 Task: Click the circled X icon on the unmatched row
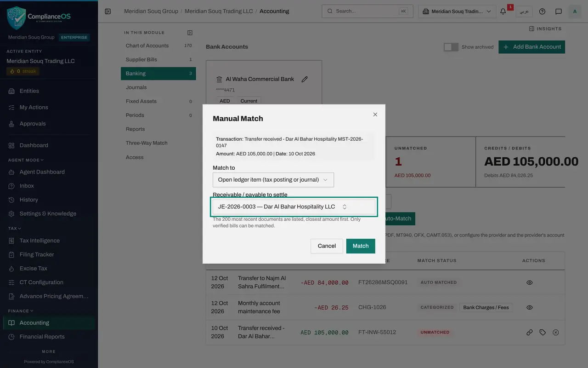556,332
